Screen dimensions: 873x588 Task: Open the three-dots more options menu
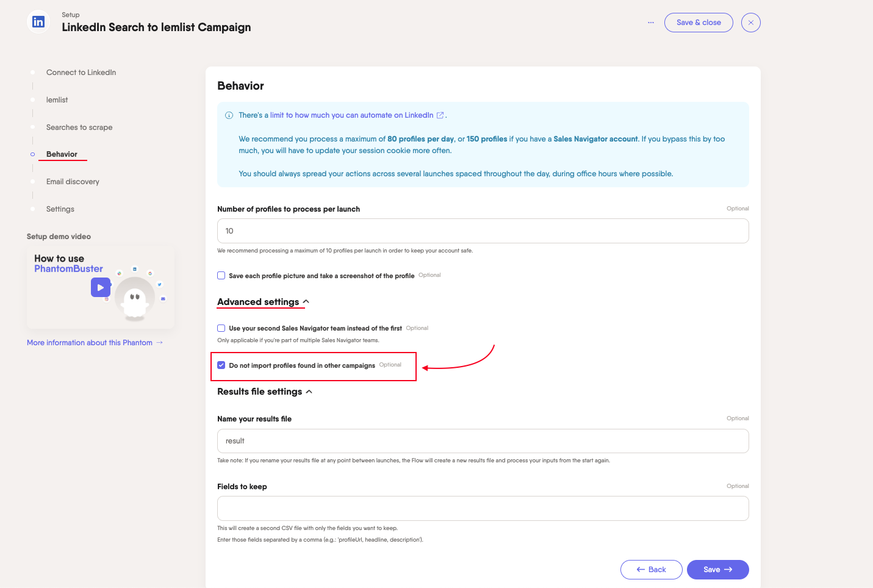[651, 23]
